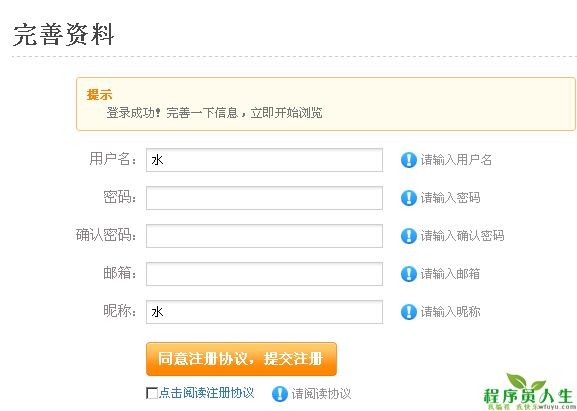Viewport: 577px width, 411px height.
Task: Click the 提示 heading in notice box
Action: point(99,95)
